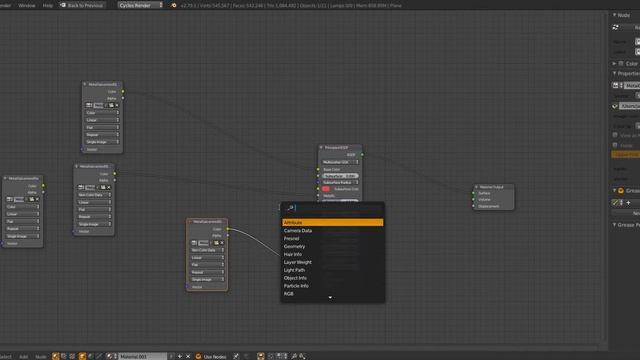
Task: Toggle the Use Nodes checkbox
Action: pos(198,356)
